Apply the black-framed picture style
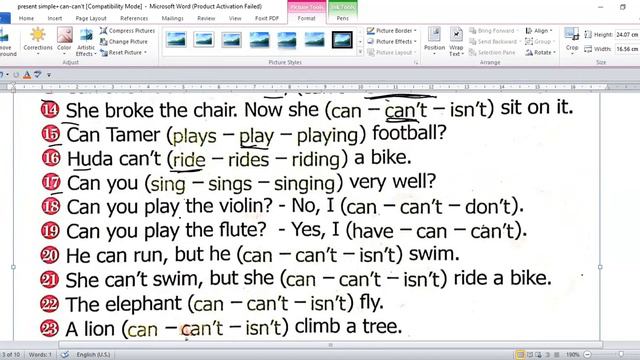The image size is (640, 360). pos(342,40)
